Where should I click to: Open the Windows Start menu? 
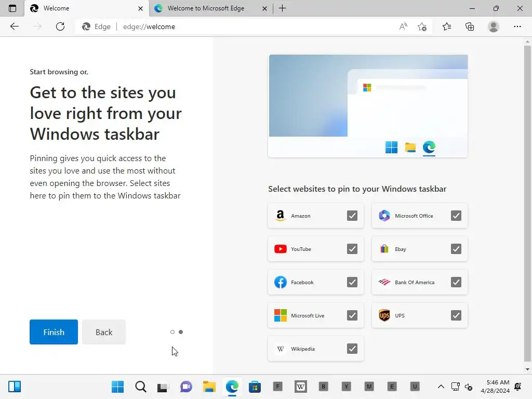[x=118, y=387]
